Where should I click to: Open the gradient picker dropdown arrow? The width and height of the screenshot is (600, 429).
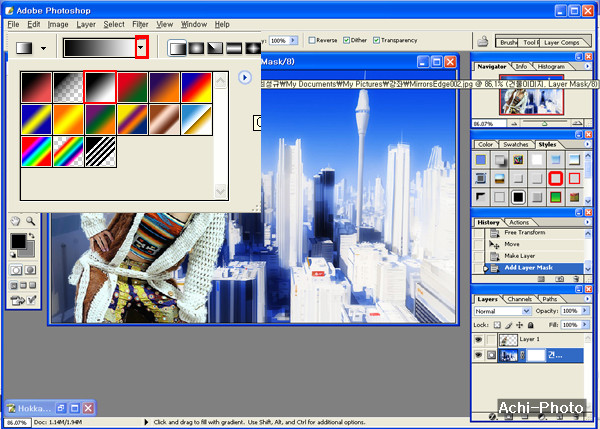[x=141, y=47]
